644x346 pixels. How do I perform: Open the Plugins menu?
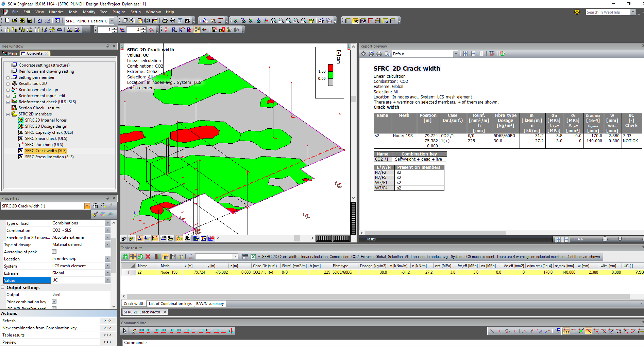pos(119,12)
